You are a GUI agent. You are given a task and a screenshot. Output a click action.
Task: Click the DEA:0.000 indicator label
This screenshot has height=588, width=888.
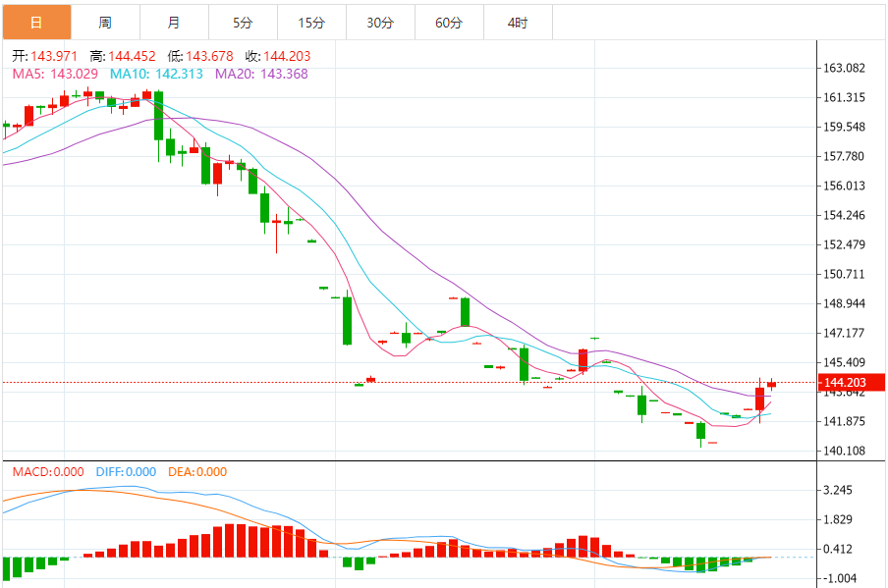(x=197, y=472)
